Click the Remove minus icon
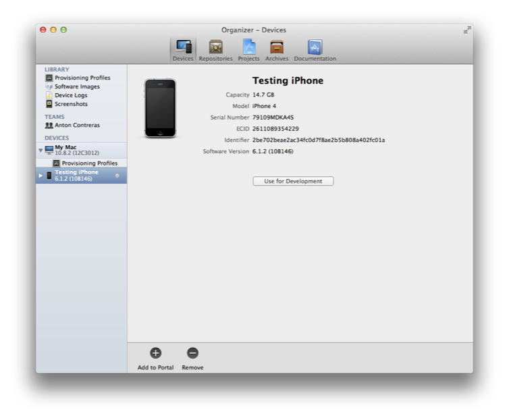 tap(192, 353)
